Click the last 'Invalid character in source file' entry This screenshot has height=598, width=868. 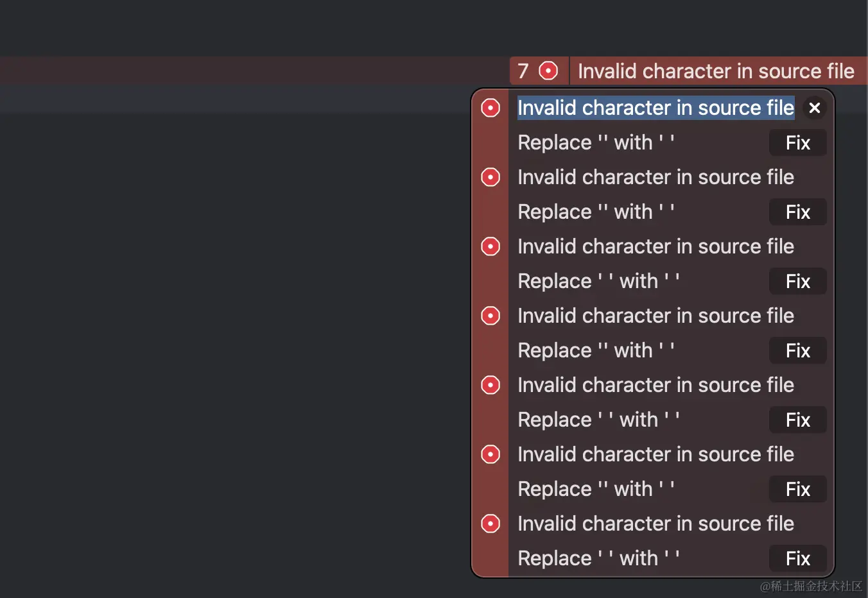click(655, 524)
